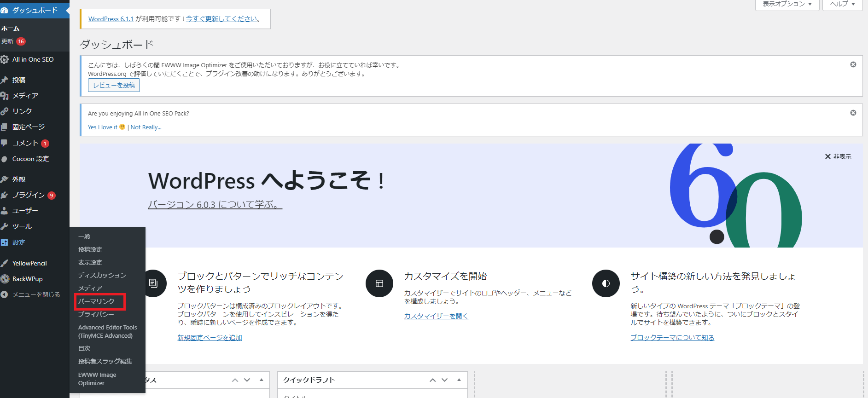Click the customize layout circle icon
Image resolution: width=868 pixels, height=398 pixels.
point(379,283)
